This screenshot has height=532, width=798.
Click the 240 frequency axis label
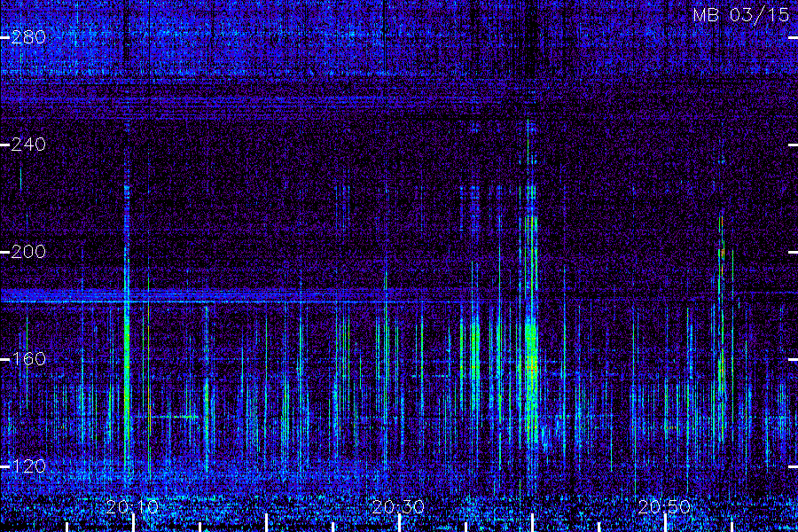(x=28, y=145)
